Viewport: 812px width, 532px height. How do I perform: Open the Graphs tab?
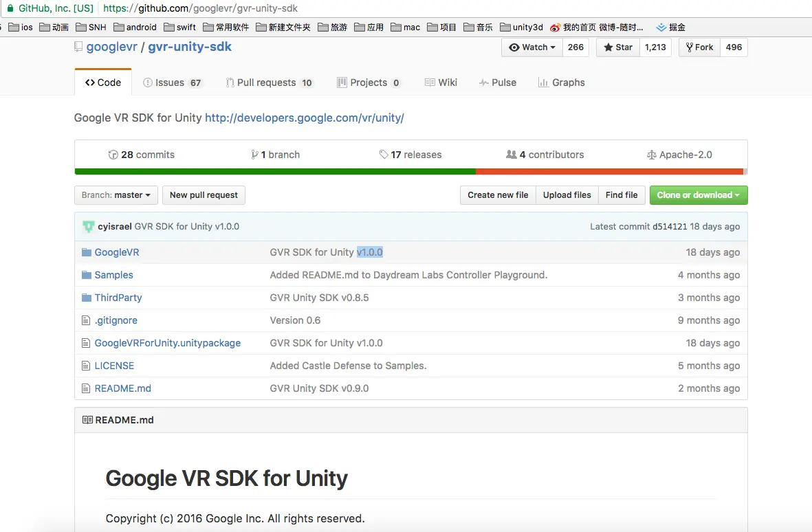tap(561, 82)
